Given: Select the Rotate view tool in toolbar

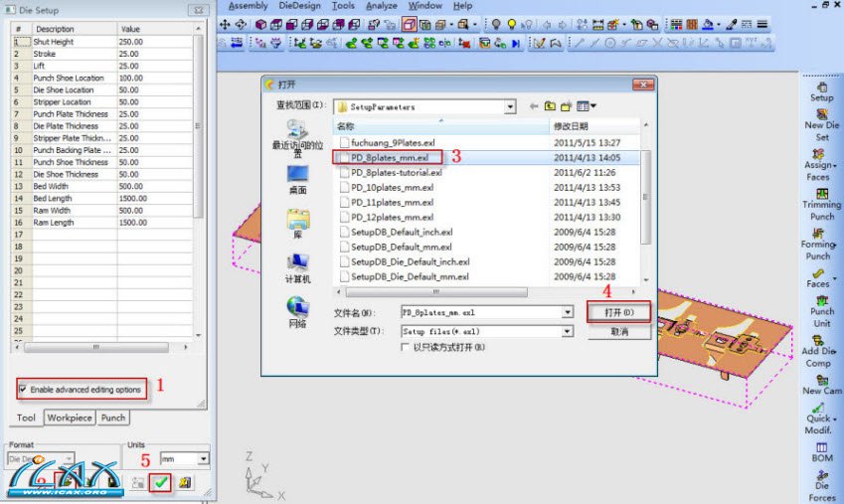Looking at the screenshot, I should tap(241, 24).
